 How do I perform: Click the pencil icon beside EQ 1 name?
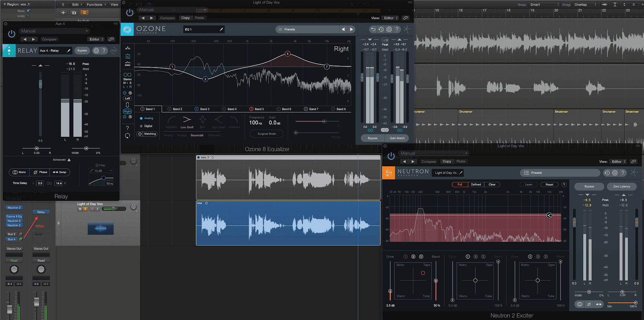click(221, 29)
